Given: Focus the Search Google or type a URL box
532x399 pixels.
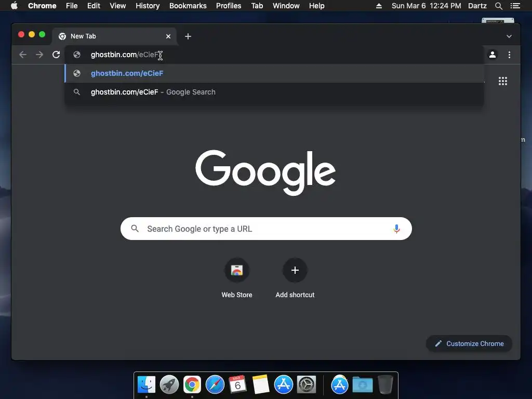Looking at the screenshot, I should (x=266, y=229).
